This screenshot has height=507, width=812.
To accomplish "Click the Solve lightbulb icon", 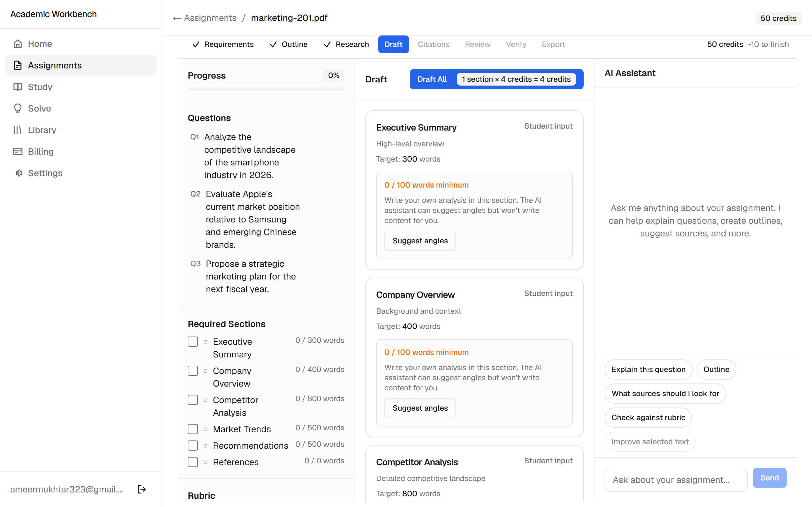I will [x=17, y=108].
